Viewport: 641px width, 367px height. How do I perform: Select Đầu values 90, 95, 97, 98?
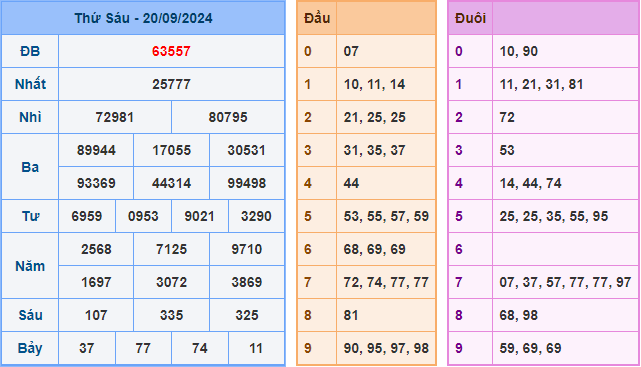pos(386,348)
